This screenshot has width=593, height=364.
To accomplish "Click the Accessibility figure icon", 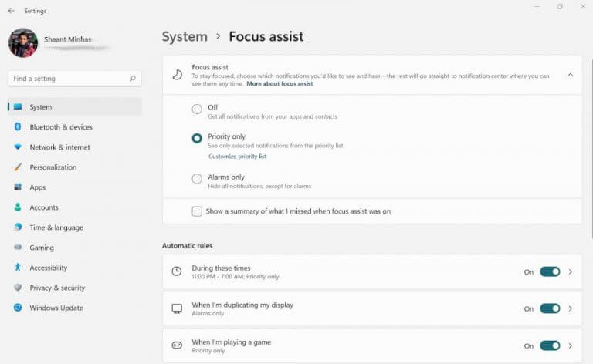I will click(18, 268).
